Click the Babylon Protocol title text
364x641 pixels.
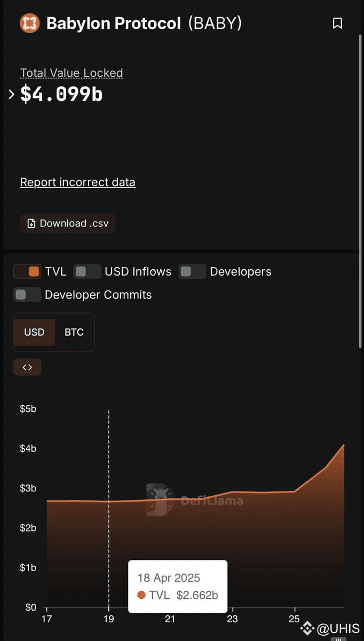(x=114, y=24)
